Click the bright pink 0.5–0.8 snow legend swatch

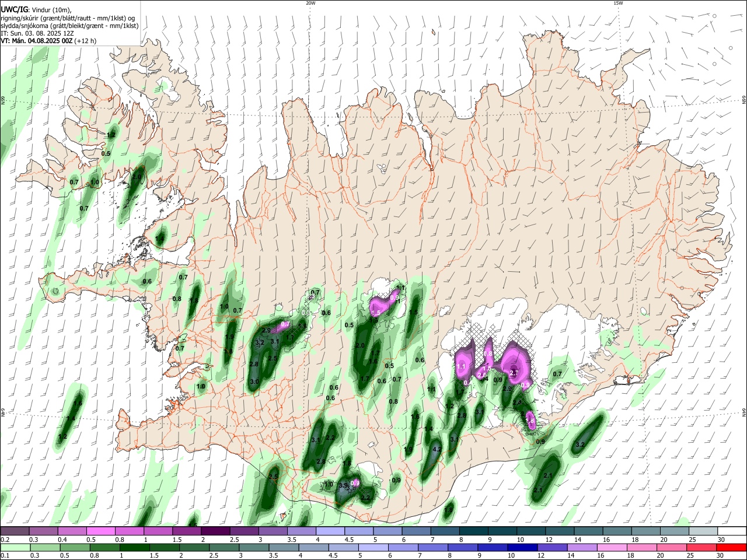point(100,531)
